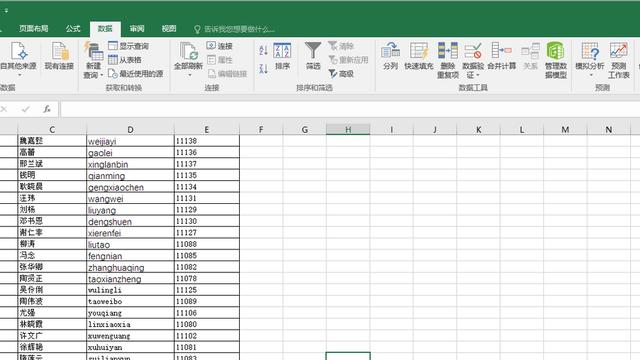Click the Data Validation (数据验证) icon
640x360 pixels.
click(x=473, y=51)
